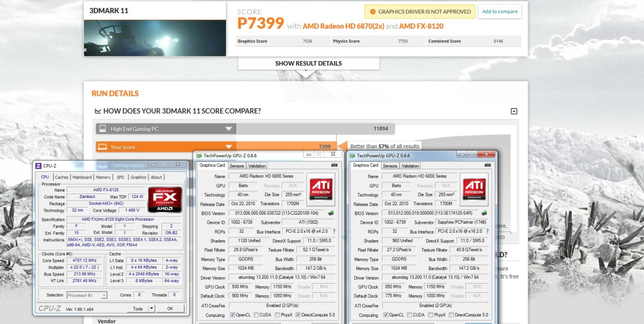This screenshot has height=324, width=644.
Task: Click the question mark beside PCI-E x16 @ x16 2.0
Action: click(x=487, y=231)
